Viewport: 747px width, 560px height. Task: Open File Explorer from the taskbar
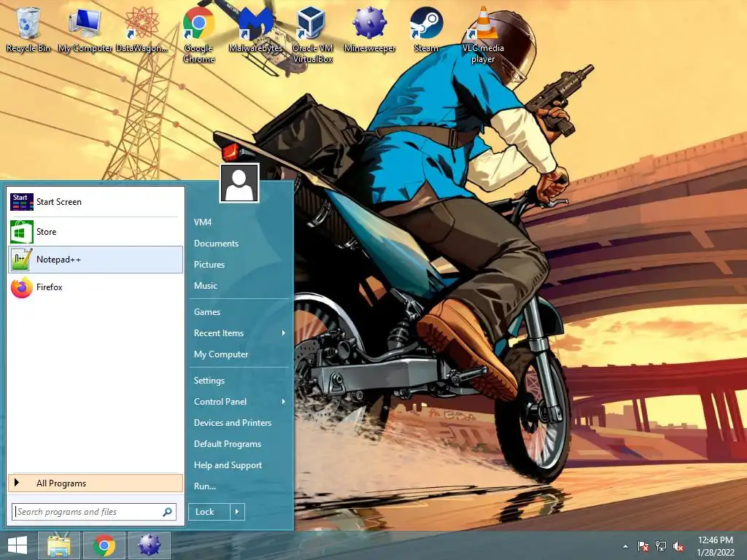[x=59, y=545]
